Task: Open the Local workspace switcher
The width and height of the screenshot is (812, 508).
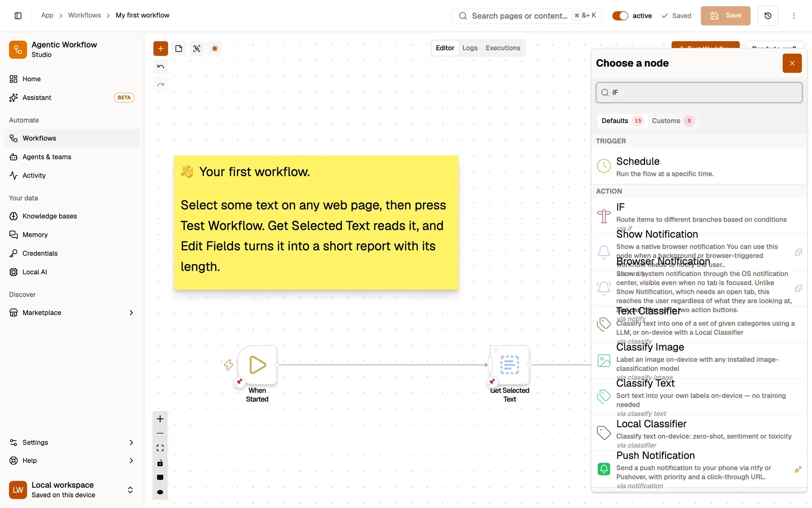Action: click(x=72, y=490)
